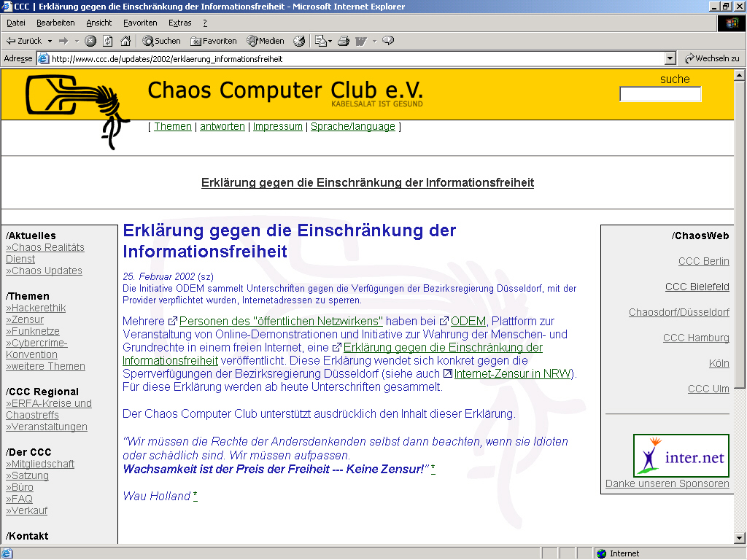Open the address bar URL dropdown
The width and height of the screenshot is (747, 560).
click(x=670, y=59)
